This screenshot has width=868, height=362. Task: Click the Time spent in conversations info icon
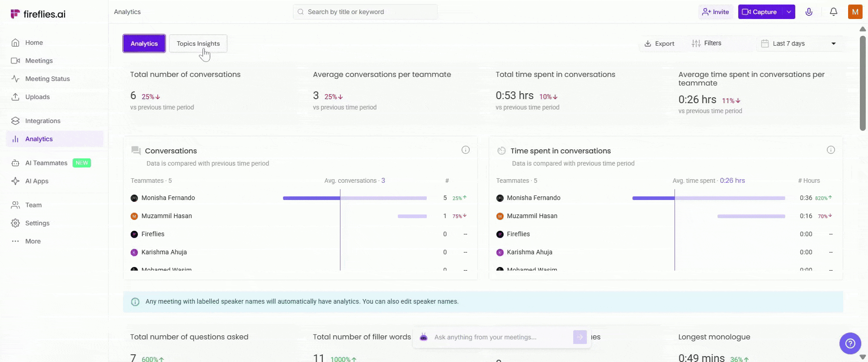pyautogui.click(x=830, y=150)
